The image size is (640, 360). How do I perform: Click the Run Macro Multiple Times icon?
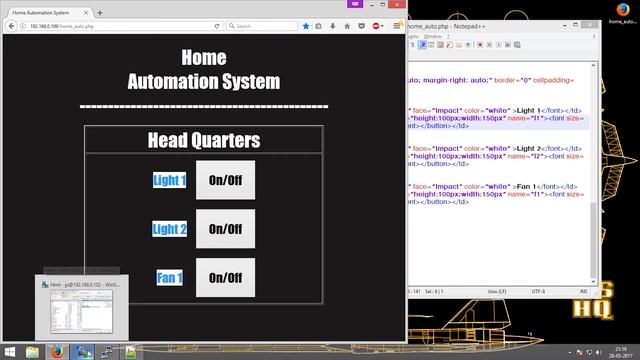click(508, 45)
